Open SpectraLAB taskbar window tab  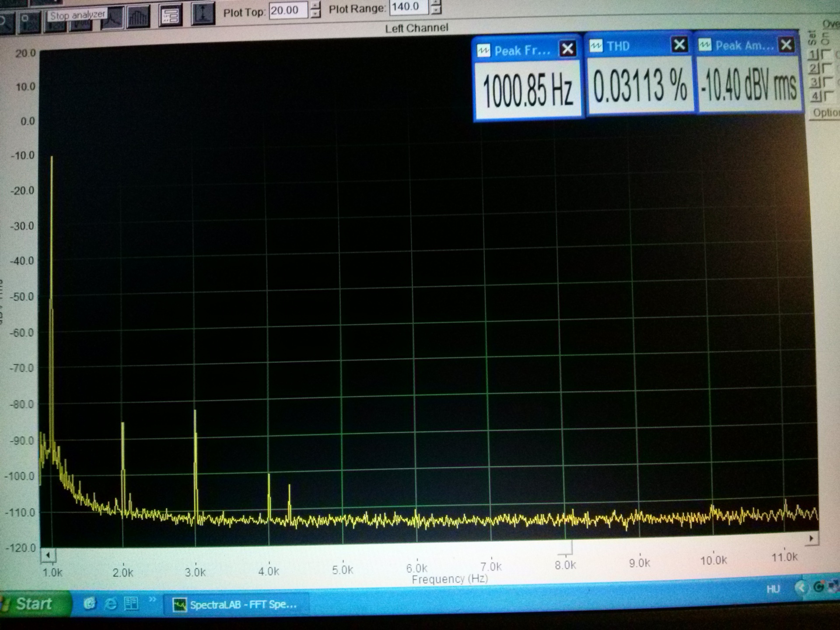pyautogui.click(x=236, y=605)
